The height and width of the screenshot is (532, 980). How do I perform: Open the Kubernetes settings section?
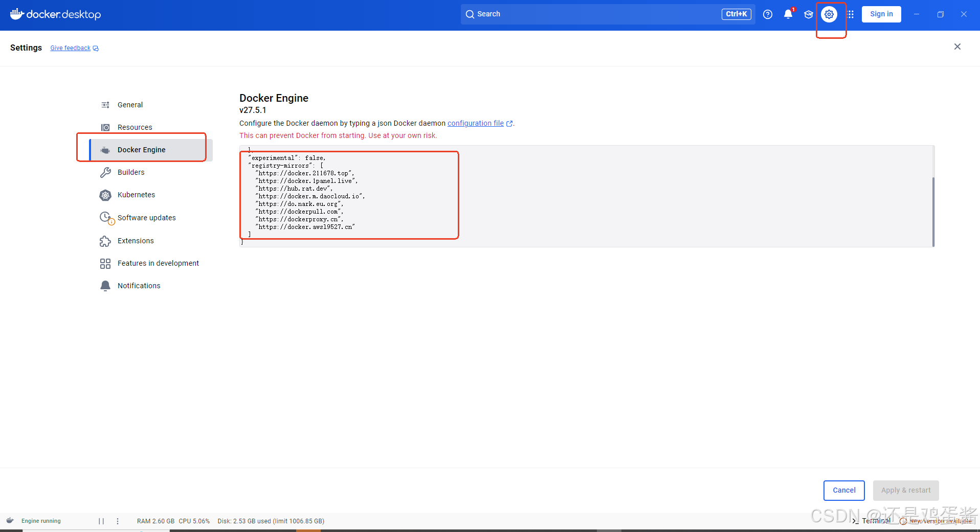pyautogui.click(x=136, y=195)
